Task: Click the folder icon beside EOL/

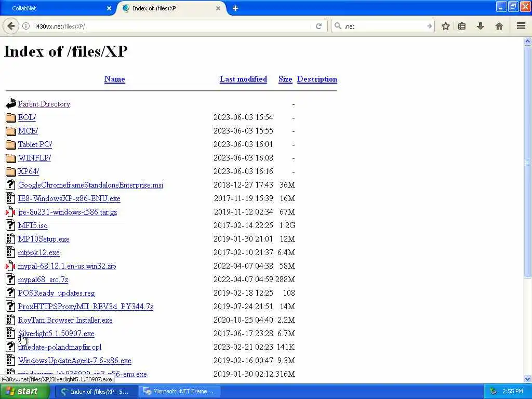Action: pyautogui.click(x=11, y=117)
